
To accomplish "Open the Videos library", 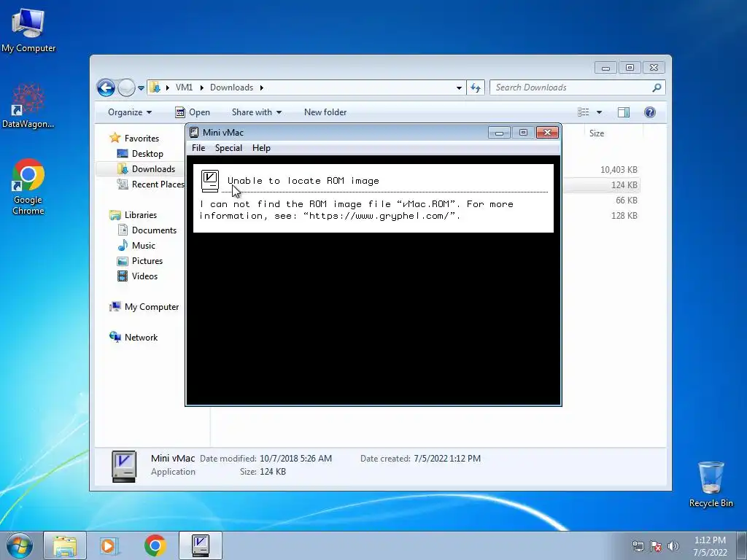I will (144, 276).
